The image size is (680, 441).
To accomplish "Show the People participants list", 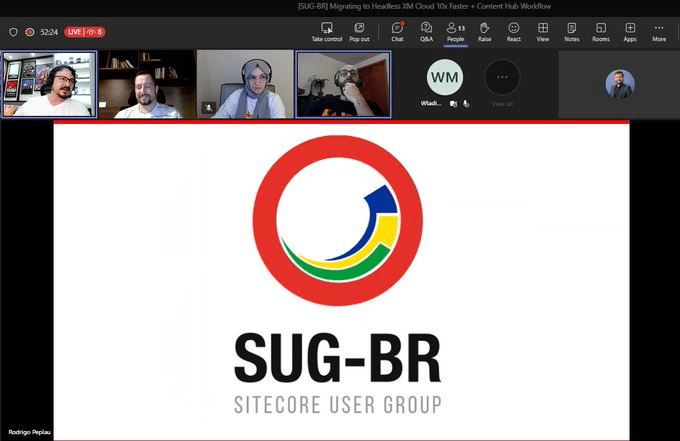I will [x=455, y=31].
